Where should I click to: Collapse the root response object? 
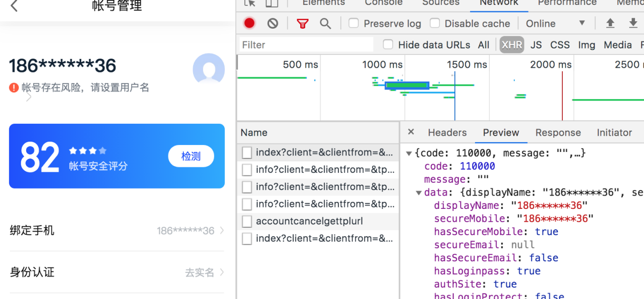pos(409,153)
